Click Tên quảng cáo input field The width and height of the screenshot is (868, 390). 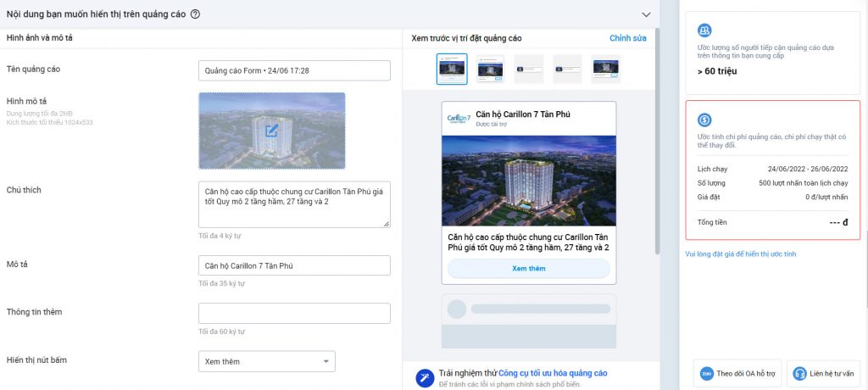click(x=294, y=70)
